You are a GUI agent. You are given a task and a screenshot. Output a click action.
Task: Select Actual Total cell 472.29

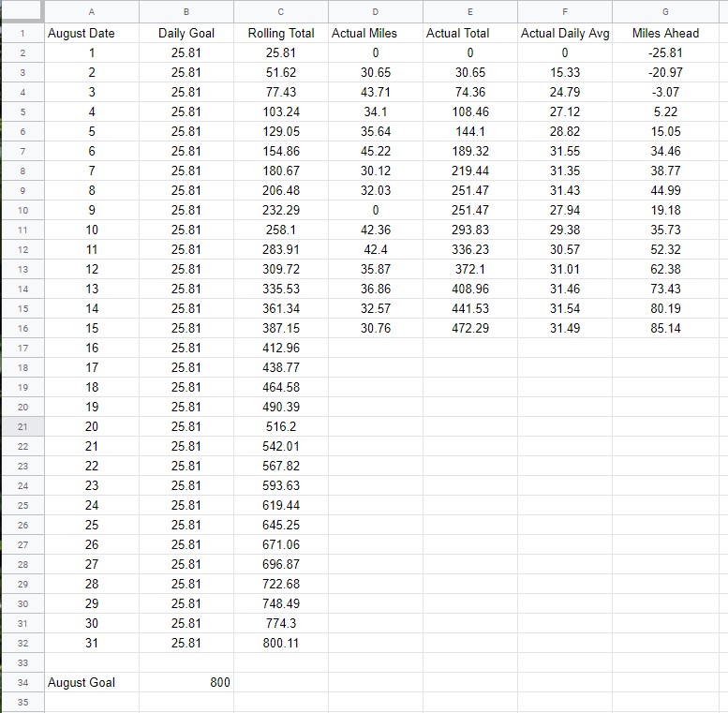[469, 328]
